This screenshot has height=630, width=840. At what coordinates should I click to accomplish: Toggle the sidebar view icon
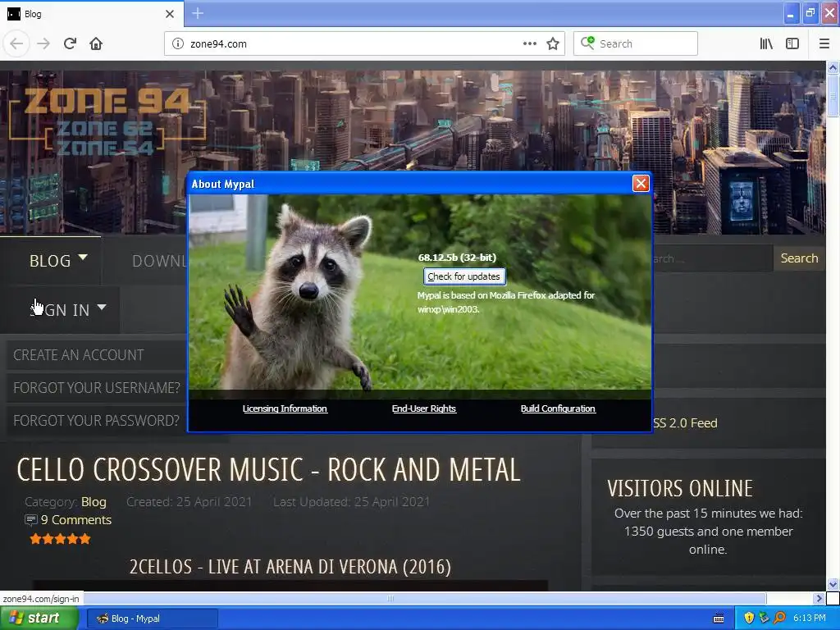(792, 44)
